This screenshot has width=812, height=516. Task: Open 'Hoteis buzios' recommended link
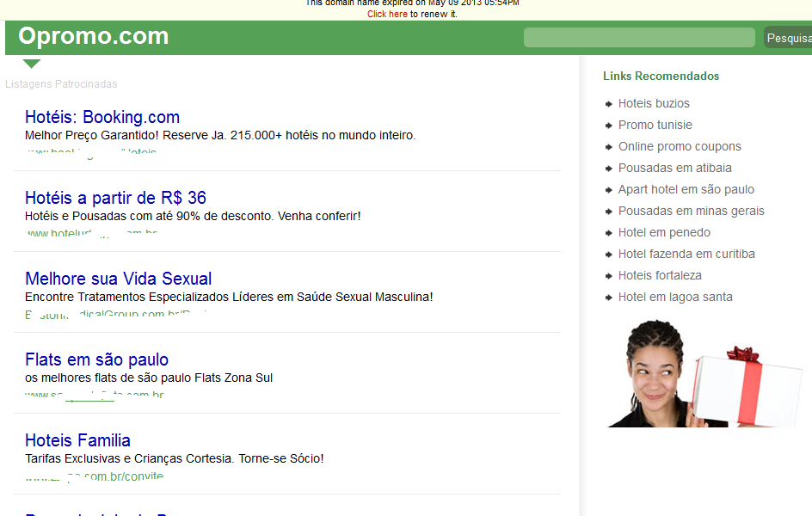coord(654,103)
